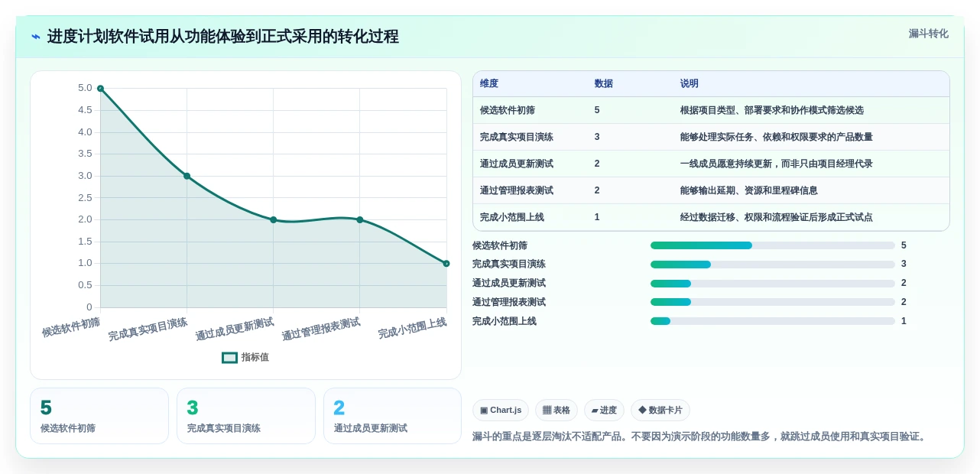
Task: Click the lightning icon beside the title
Action: click(x=36, y=37)
